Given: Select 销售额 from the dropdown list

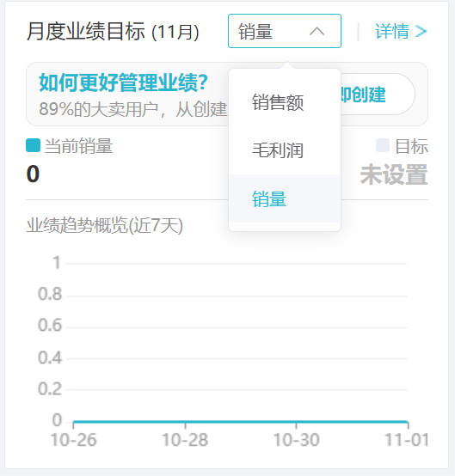Looking at the screenshot, I should (285, 102).
